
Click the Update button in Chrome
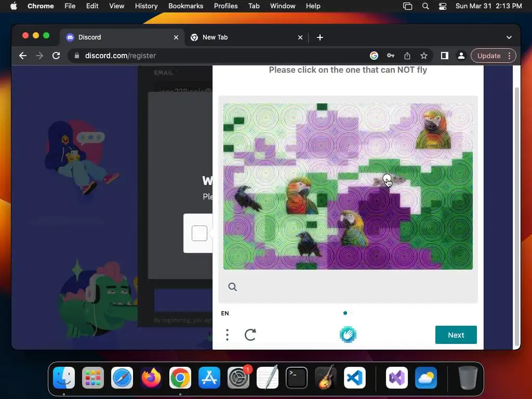[x=489, y=56]
